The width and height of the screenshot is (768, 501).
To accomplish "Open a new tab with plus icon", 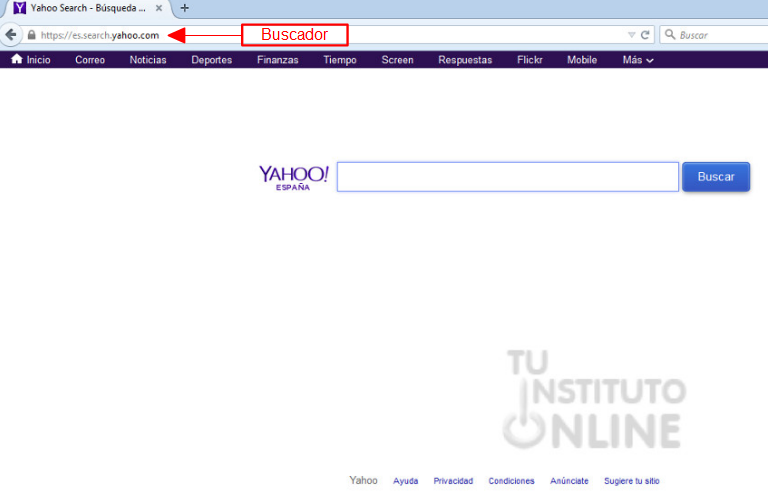I will click(x=184, y=8).
